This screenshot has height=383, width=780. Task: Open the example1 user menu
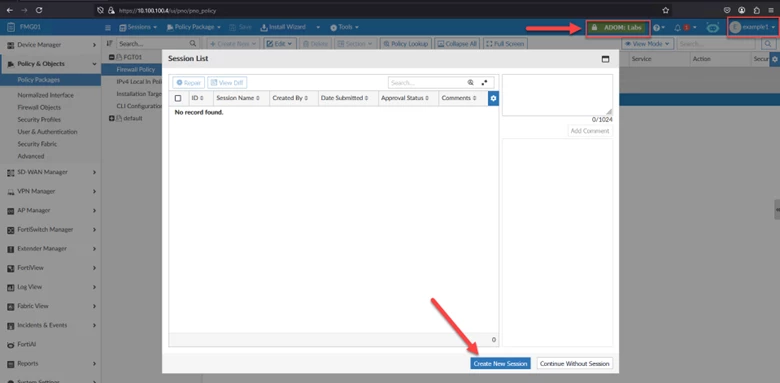752,27
